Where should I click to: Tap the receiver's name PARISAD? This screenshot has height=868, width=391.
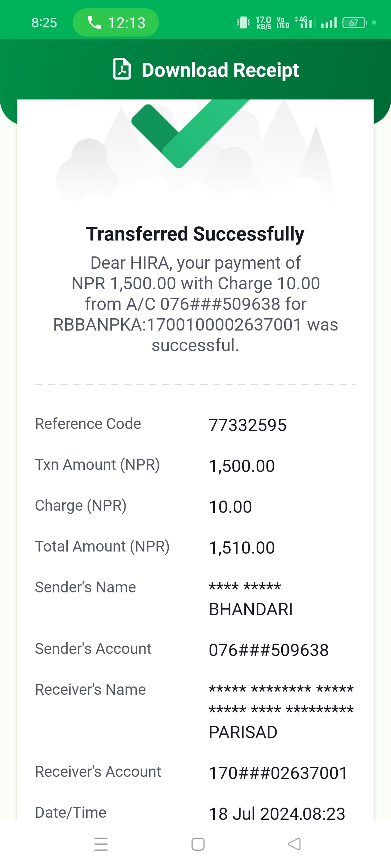click(243, 732)
